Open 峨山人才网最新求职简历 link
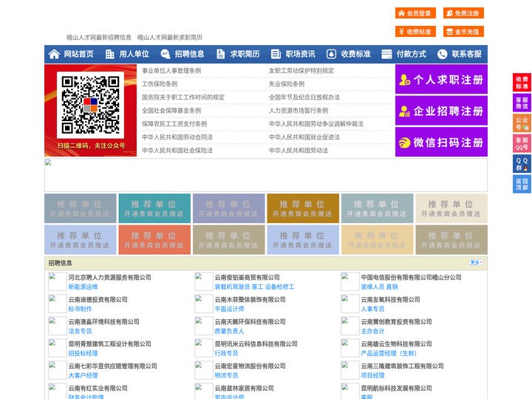532x399 pixels. [x=170, y=38]
